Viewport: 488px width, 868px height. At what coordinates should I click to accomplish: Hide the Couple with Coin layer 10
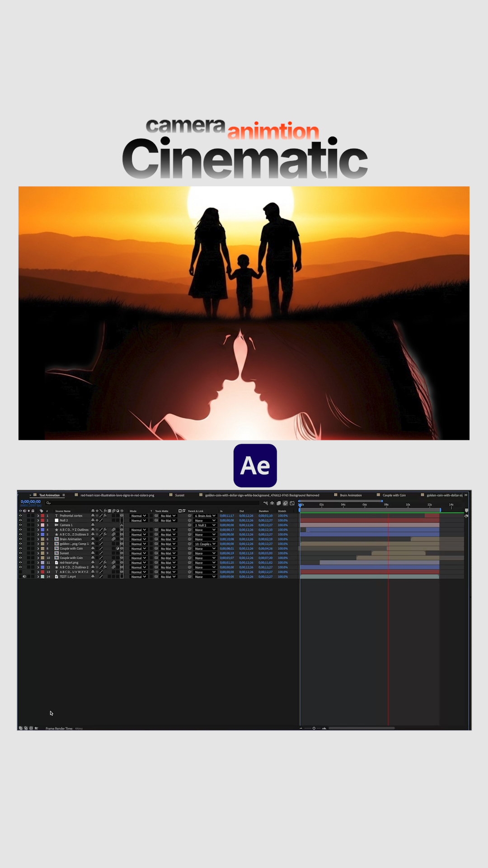20,558
